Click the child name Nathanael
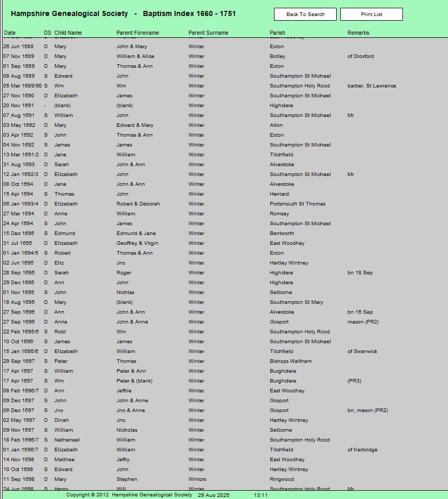The width and height of the screenshot is (448, 499). [67, 440]
